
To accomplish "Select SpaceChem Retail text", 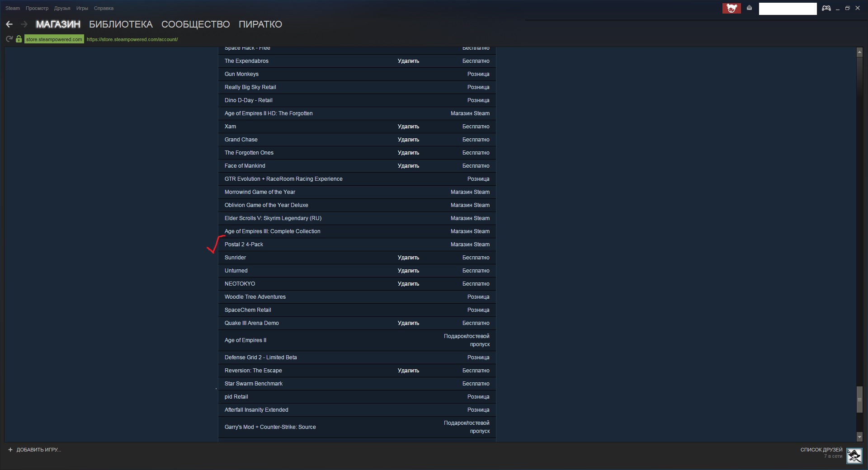I will coord(248,310).
